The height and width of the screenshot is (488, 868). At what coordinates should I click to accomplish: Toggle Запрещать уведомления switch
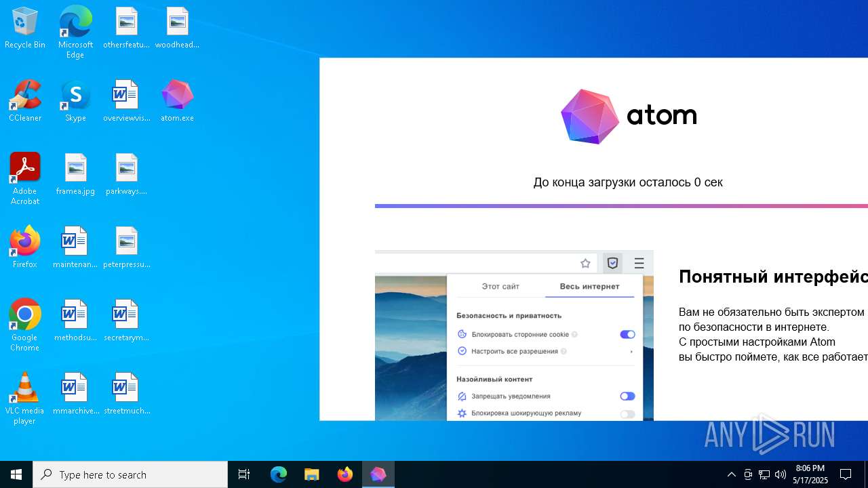pos(627,396)
